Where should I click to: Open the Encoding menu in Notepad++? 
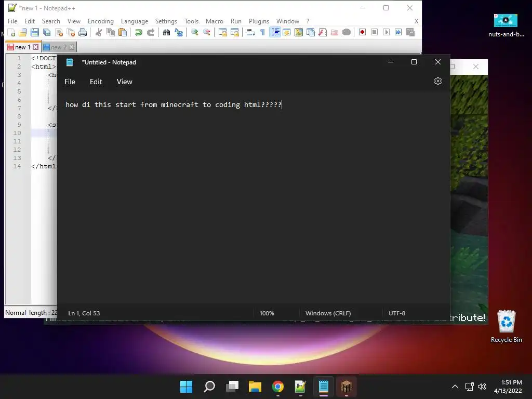coord(101,21)
